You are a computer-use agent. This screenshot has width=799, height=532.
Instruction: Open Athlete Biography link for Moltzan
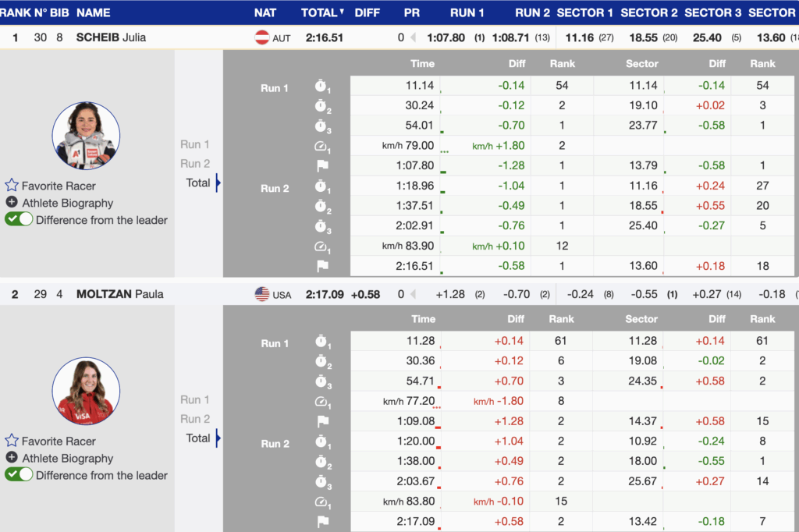pos(67,458)
